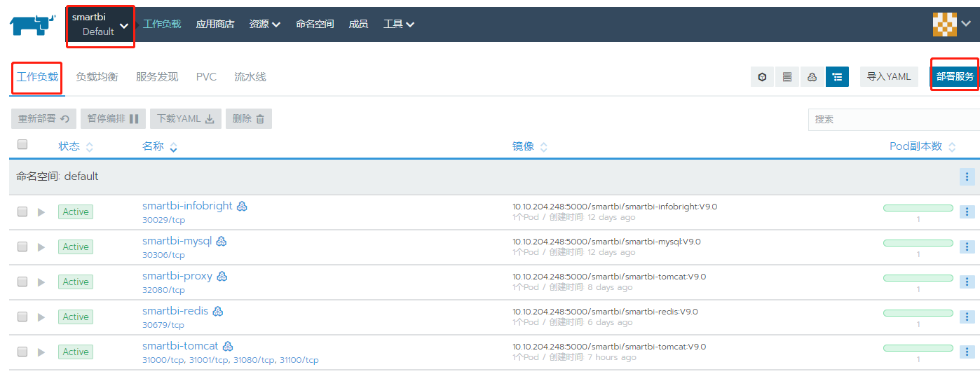Image resolution: width=980 pixels, height=374 pixels.
Task: Open actions menu for smartbi-mysql row
Action: 967,247
